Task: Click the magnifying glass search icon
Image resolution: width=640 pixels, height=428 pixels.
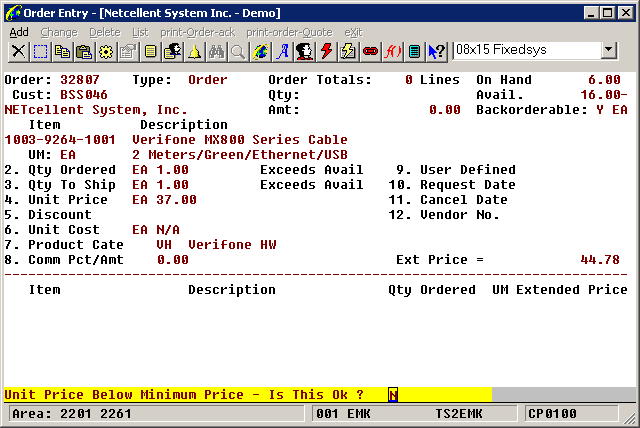Action: tap(239, 52)
